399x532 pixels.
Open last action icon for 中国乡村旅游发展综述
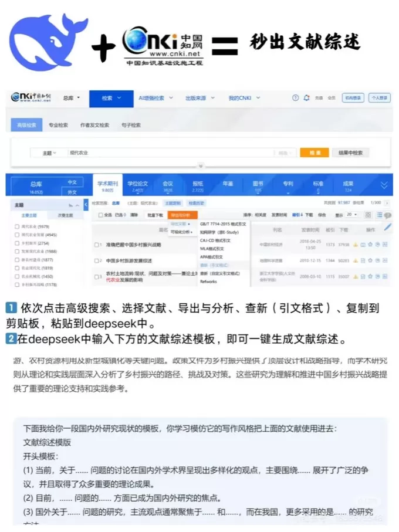pyautogui.click(x=385, y=260)
